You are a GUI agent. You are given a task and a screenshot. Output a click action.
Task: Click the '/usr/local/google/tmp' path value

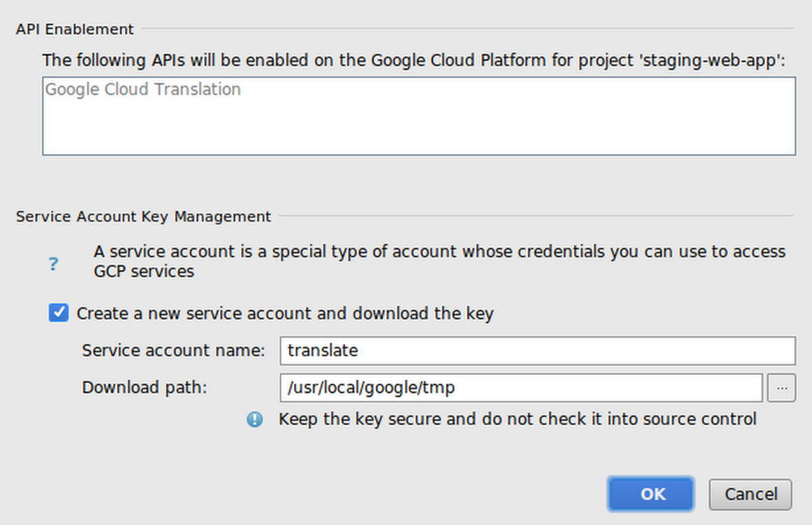tap(371, 388)
